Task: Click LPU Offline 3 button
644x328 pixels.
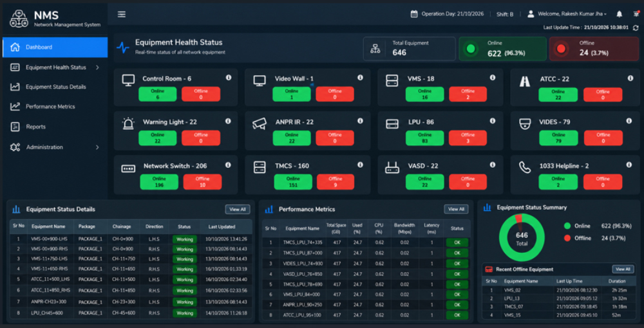Action: click(468, 138)
